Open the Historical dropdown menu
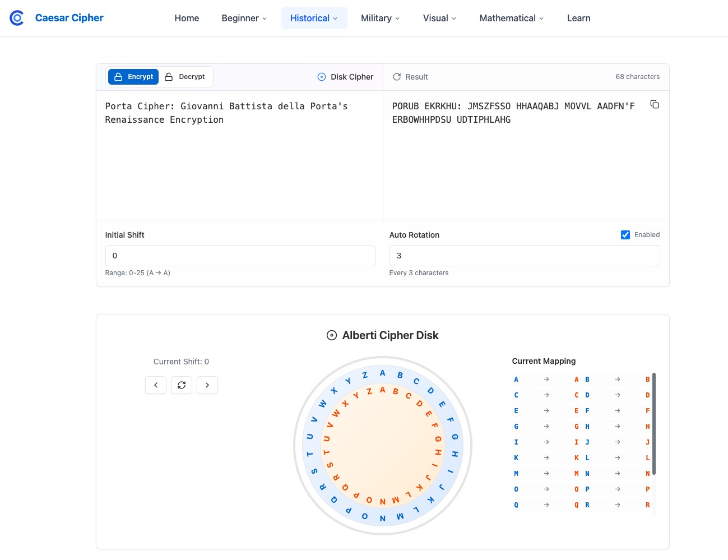This screenshot has width=728, height=560. [x=314, y=18]
